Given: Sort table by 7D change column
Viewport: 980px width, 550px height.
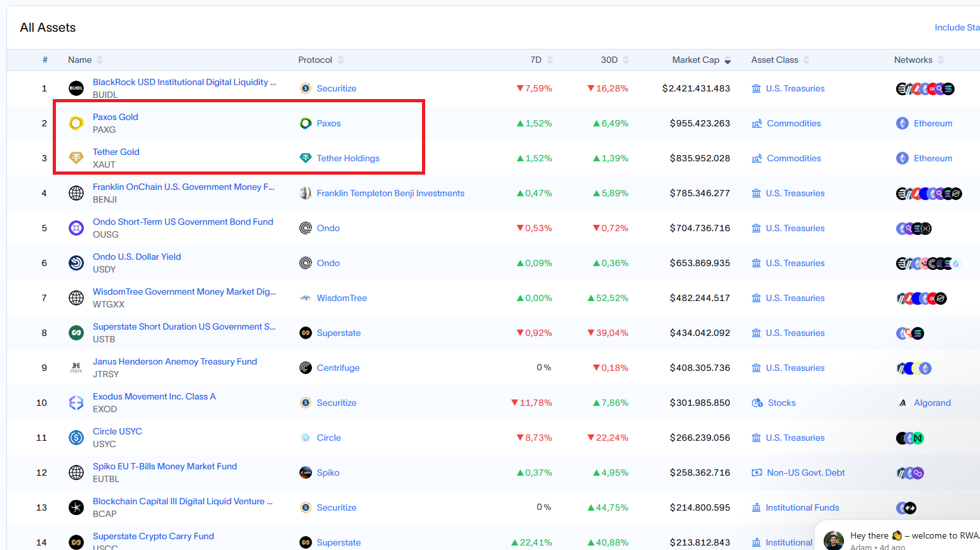Looking at the screenshot, I should coord(541,60).
